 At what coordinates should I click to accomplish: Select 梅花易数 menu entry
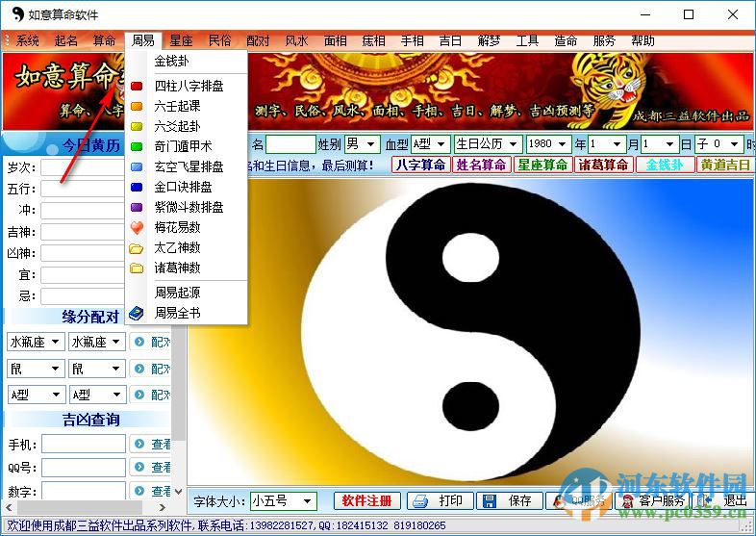(x=177, y=228)
